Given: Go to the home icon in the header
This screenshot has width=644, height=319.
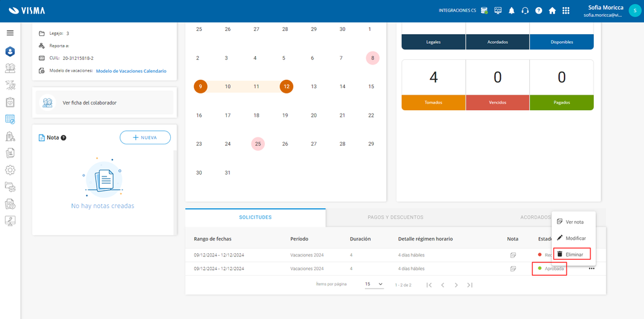Looking at the screenshot, I should point(552,11).
